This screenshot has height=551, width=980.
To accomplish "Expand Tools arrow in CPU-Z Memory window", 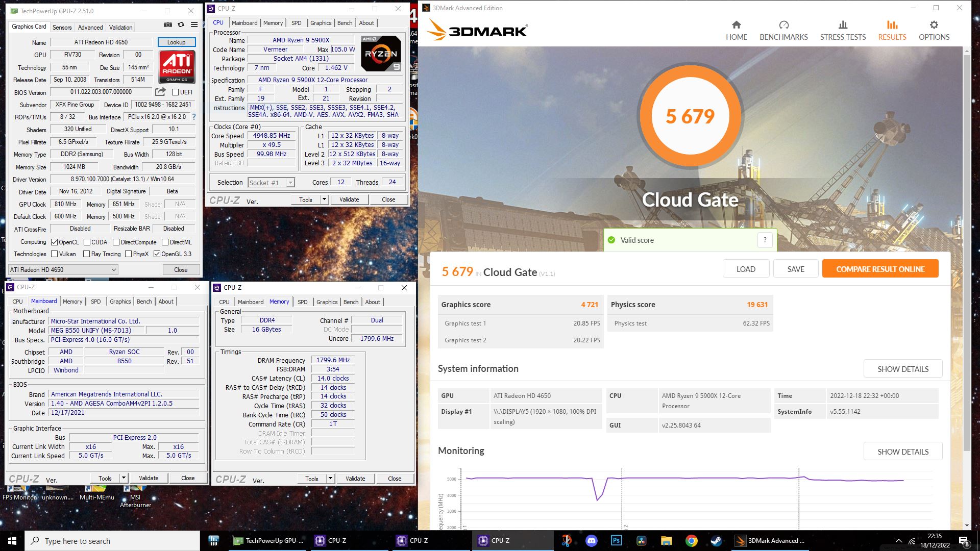I will (x=330, y=479).
